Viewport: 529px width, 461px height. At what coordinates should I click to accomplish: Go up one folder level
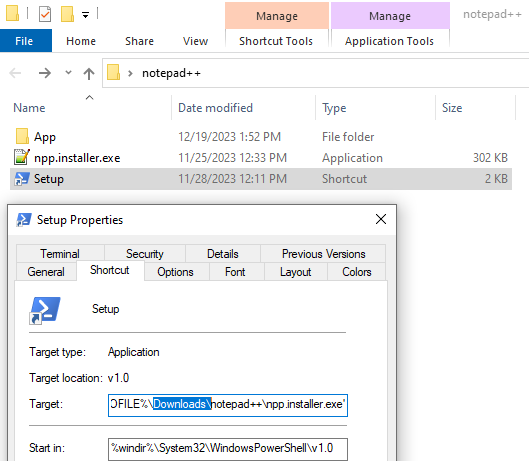pyautogui.click(x=89, y=73)
